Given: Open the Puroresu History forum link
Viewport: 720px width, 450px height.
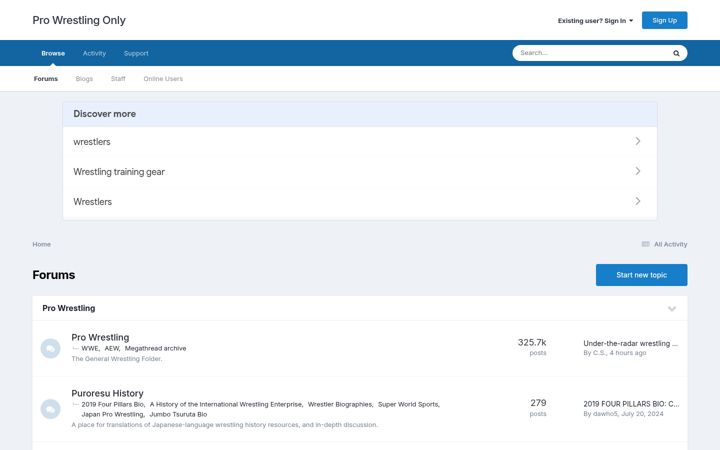Looking at the screenshot, I should 107,393.
